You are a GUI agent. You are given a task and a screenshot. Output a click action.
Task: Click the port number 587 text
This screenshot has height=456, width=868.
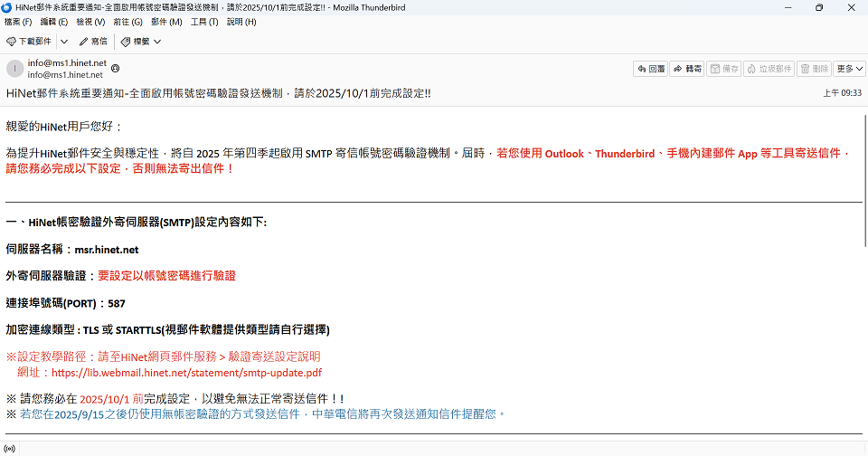[x=117, y=304]
